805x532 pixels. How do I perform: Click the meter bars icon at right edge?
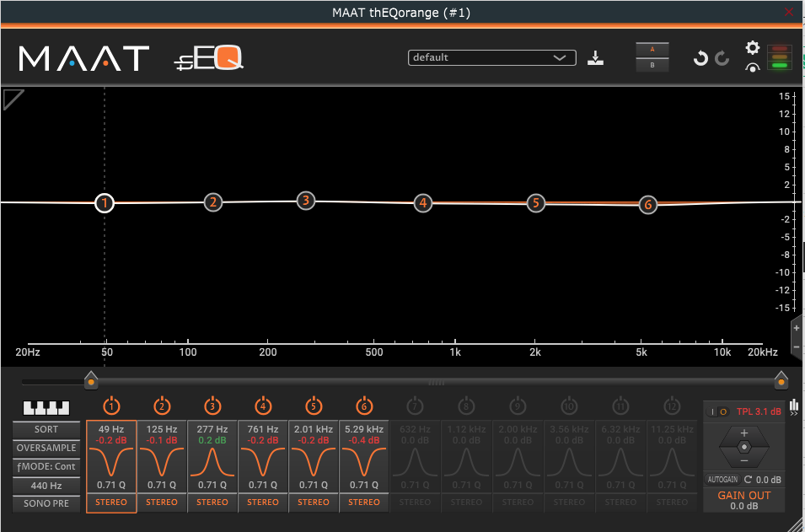tap(794, 405)
